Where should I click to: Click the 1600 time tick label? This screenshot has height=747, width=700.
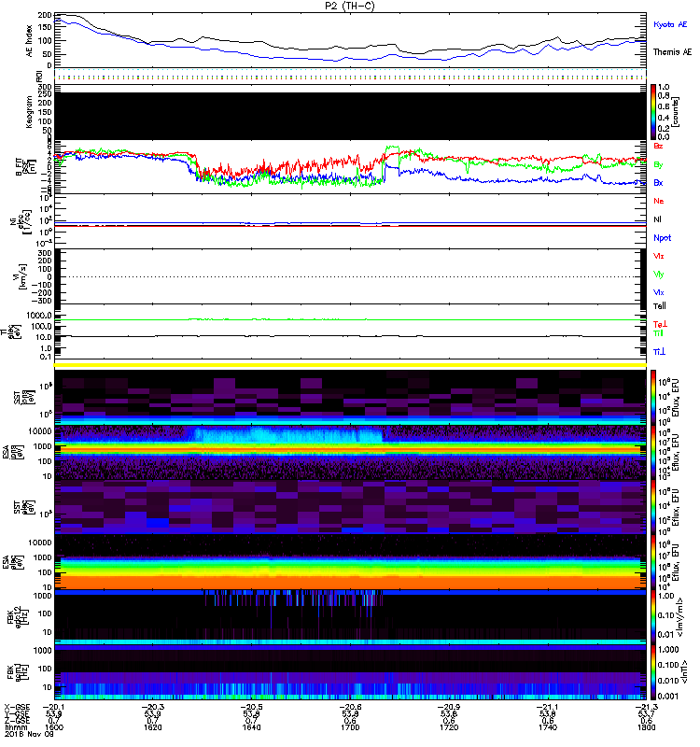pos(54,727)
